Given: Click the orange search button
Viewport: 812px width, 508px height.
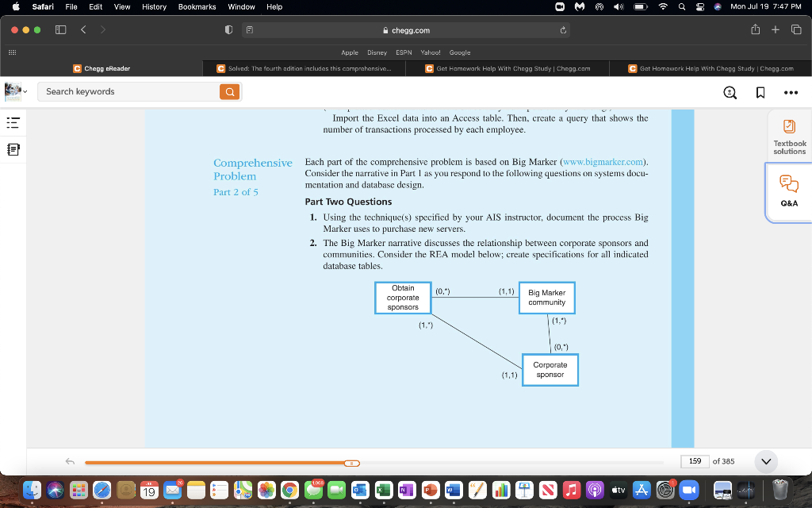Looking at the screenshot, I should 230,91.
